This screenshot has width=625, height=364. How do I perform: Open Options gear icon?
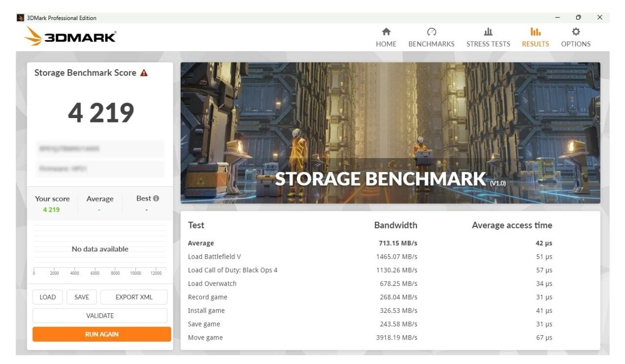(576, 32)
